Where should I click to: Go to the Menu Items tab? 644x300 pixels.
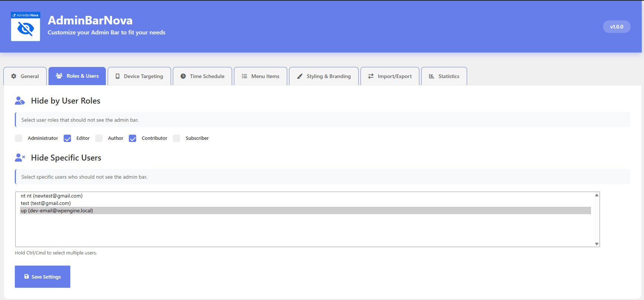pyautogui.click(x=261, y=76)
